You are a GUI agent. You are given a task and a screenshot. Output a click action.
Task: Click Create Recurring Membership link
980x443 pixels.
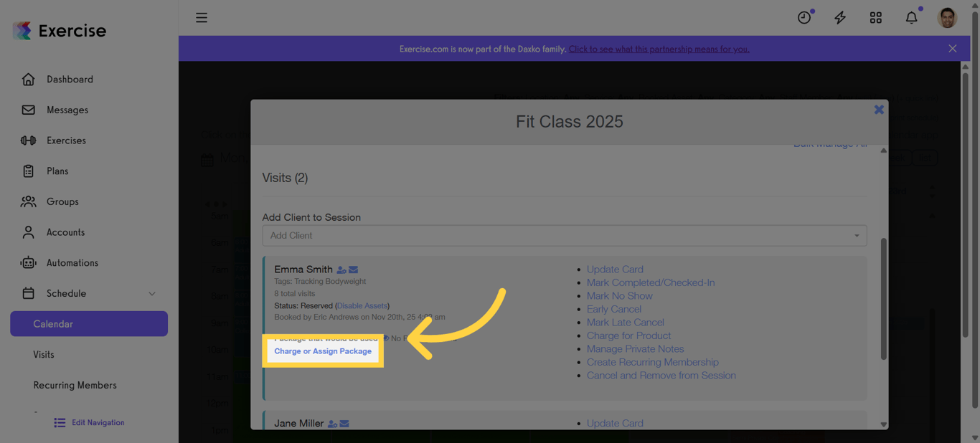(x=653, y=362)
